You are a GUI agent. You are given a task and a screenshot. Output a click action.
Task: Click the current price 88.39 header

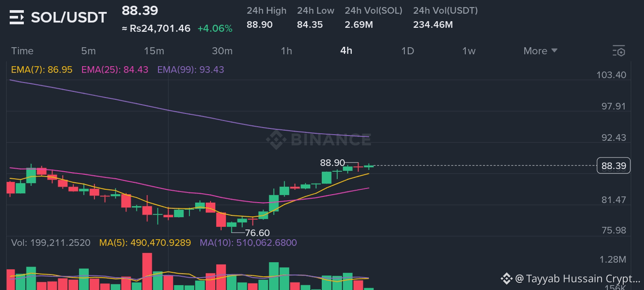point(140,11)
